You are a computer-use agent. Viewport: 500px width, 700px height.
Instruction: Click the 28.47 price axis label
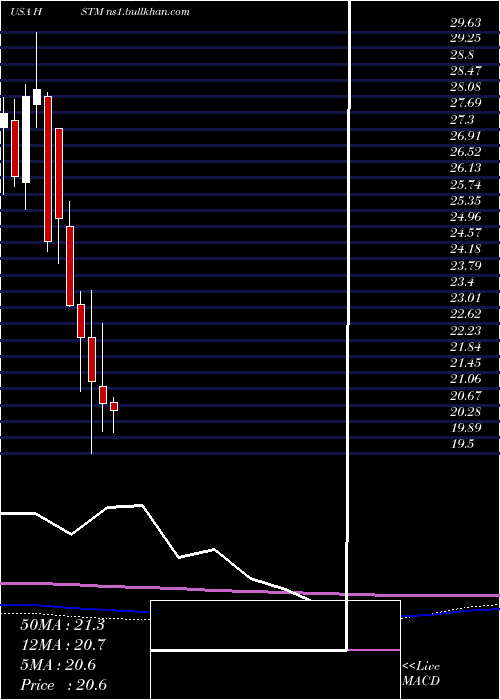pyautogui.click(x=465, y=71)
